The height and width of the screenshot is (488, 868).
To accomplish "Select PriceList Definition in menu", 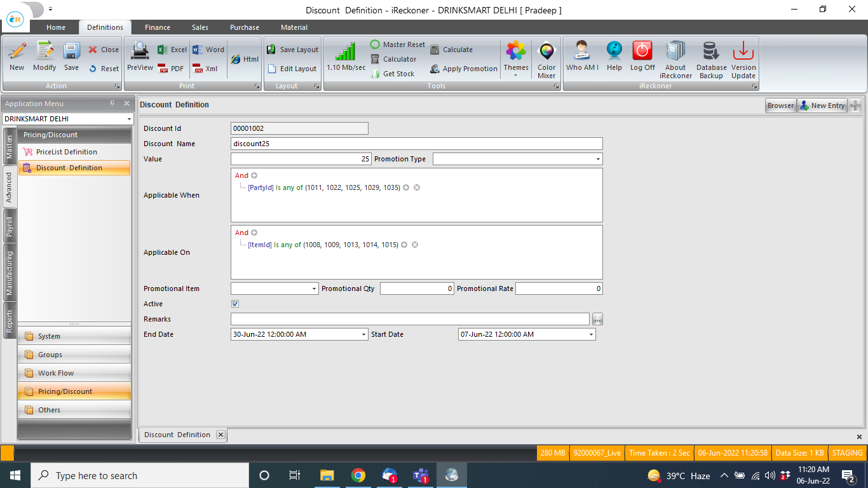I will pyautogui.click(x=66, y=152).
